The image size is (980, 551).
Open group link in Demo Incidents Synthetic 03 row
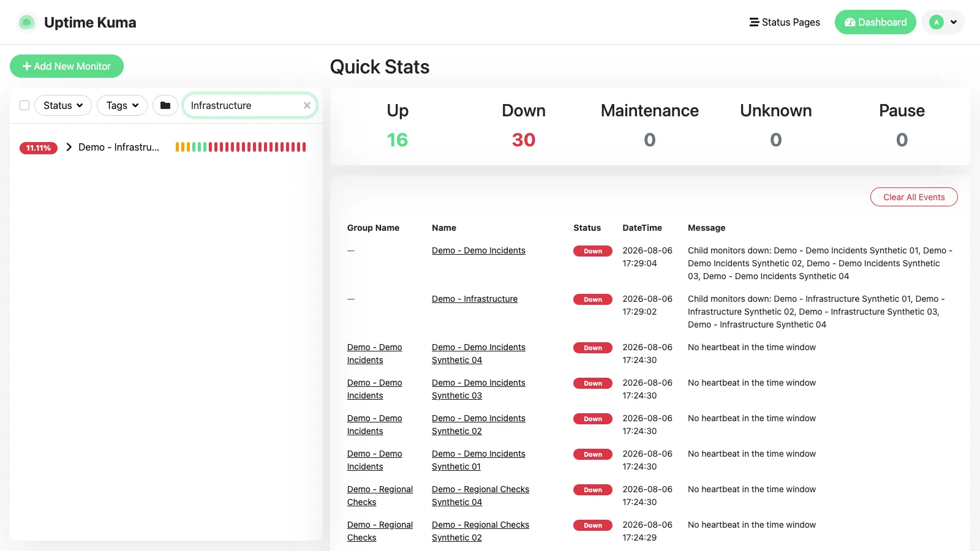tap(374, 389)
